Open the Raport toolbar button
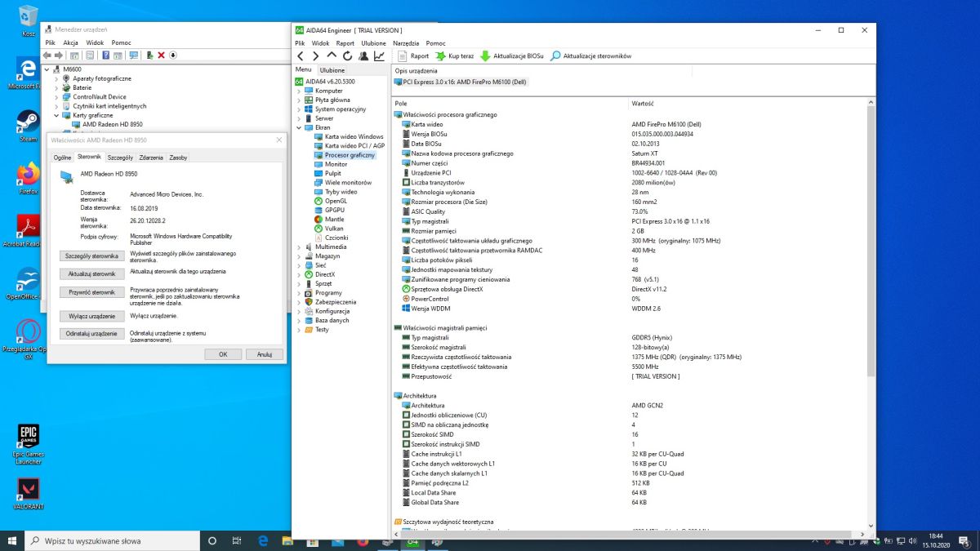This screenshot has height=551, width=980. pos(413,56)
